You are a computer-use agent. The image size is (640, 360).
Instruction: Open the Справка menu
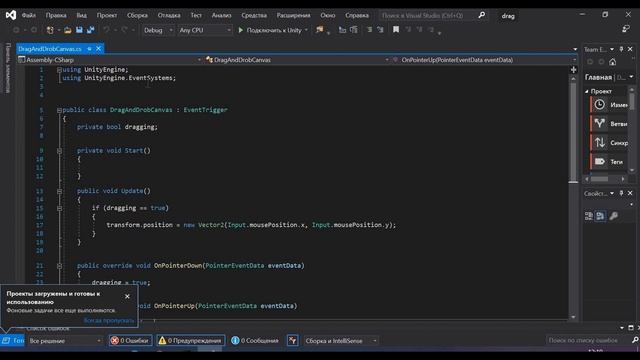(357, 15)
